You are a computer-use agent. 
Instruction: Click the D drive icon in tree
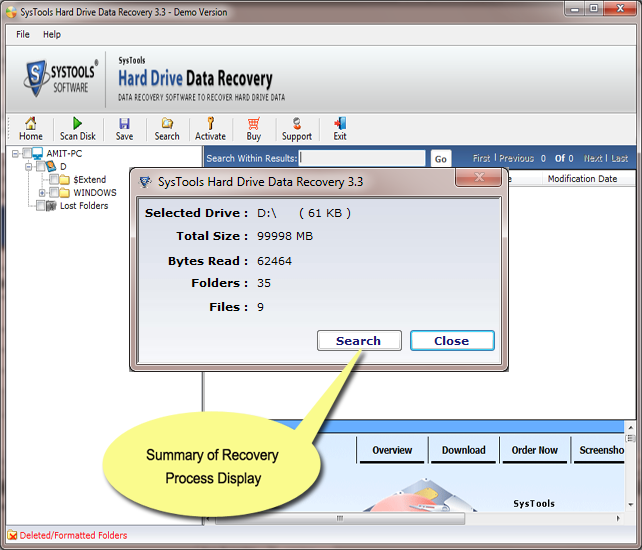click(x=51, y=166)
